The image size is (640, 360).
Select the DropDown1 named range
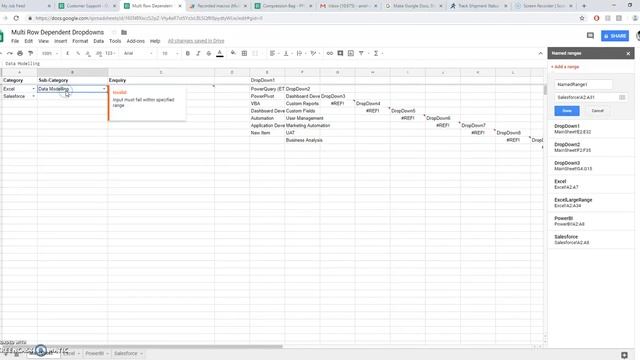click(x=591, y=129)
